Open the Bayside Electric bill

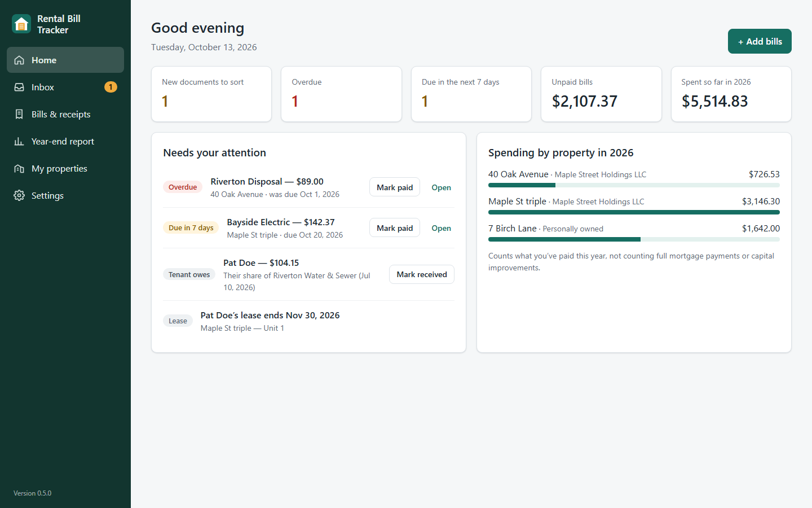tap(441, 228)
